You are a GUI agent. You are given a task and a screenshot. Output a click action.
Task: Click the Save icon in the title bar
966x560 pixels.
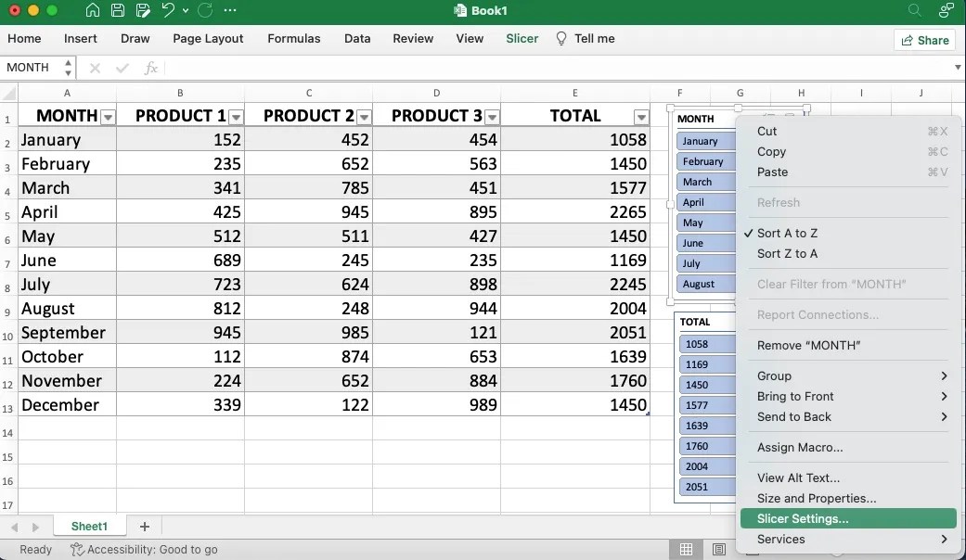(118, 10)
